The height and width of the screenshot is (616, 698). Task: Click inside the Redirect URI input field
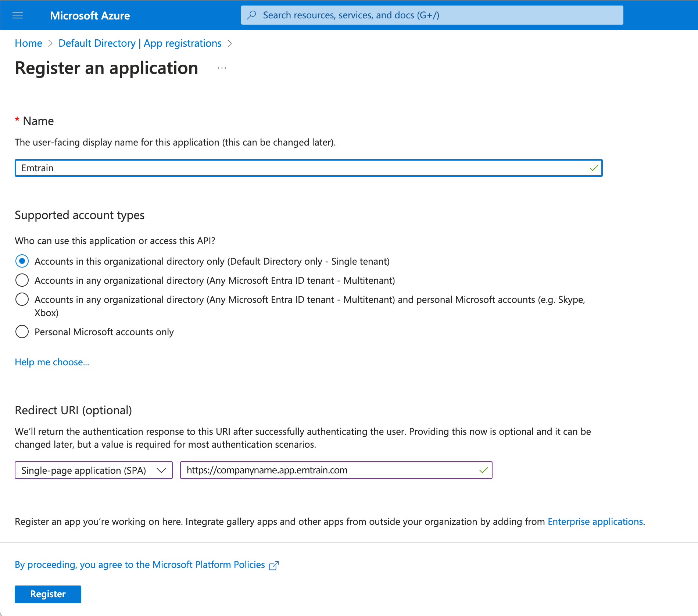[331, 470]
